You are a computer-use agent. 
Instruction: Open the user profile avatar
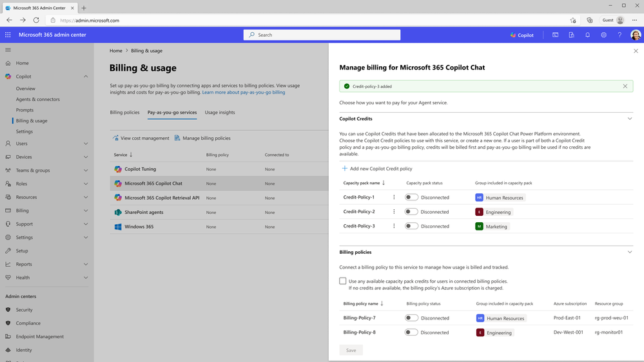coord(636,35)
